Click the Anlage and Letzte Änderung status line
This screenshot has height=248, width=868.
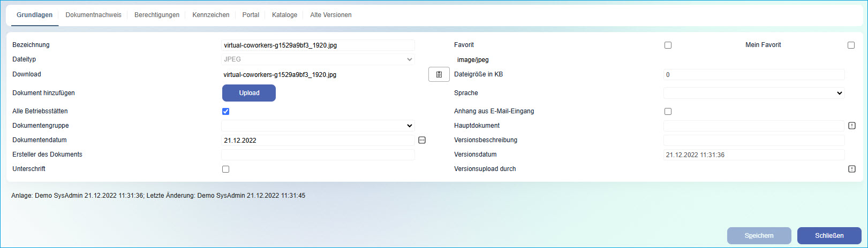pos(158,196)
